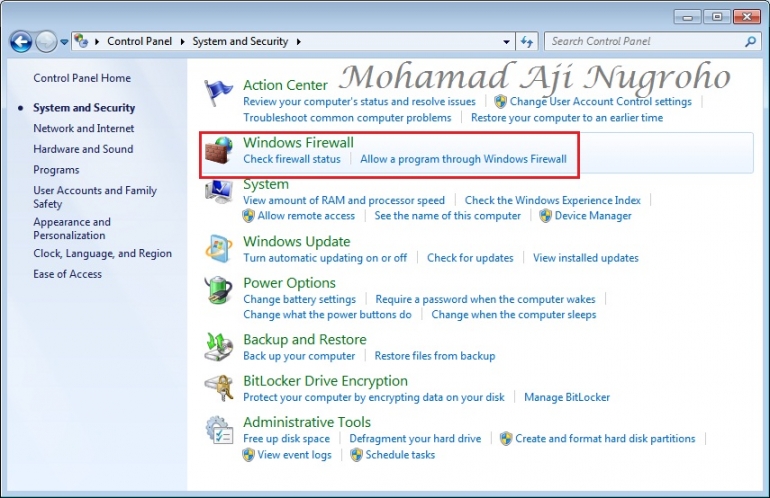Open Hardware and Sound category
The image size is (770, 498).
(x=83, y=149)
